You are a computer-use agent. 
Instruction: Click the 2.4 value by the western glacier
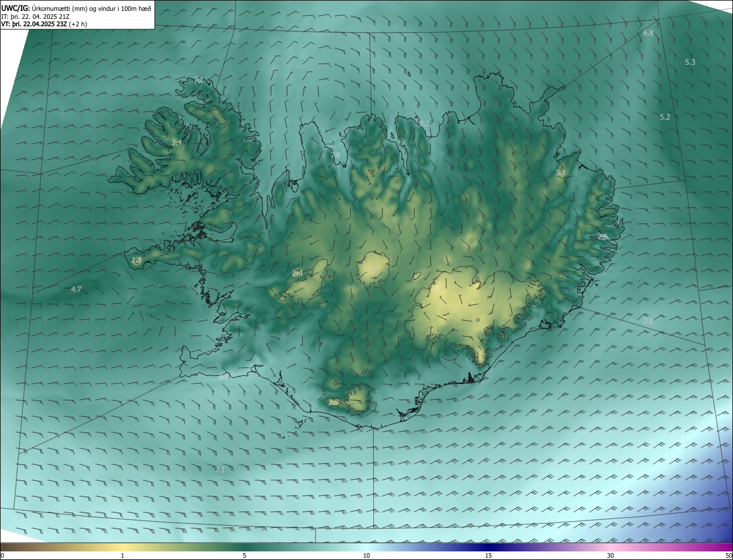pyautogui.click(x=297, y=274)
